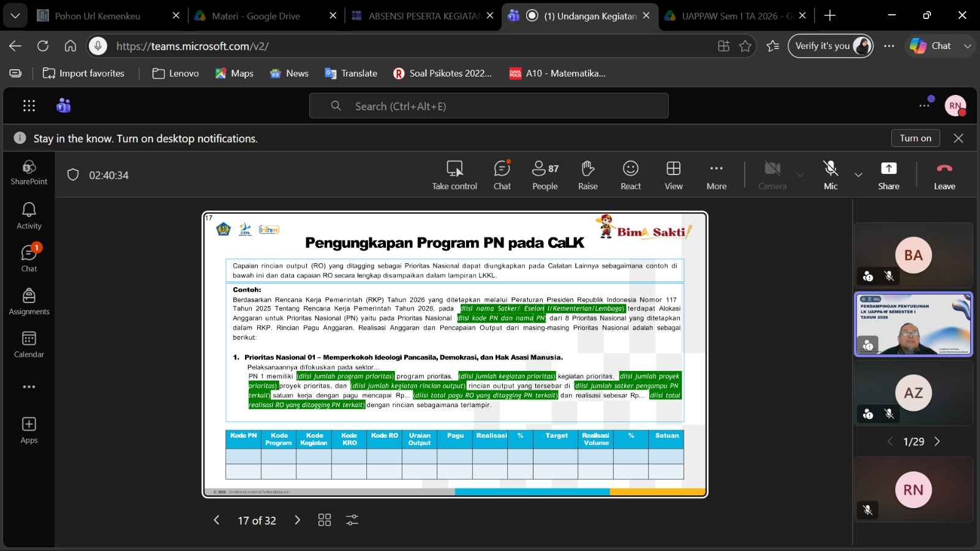This screenshot has height=551, width=980.
Task: Open browser Settings and more menu
Action: click(889, 46)
